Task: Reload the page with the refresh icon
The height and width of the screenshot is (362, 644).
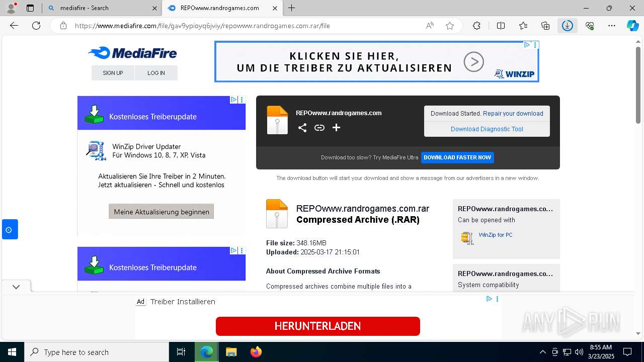Action: [36, 26]
